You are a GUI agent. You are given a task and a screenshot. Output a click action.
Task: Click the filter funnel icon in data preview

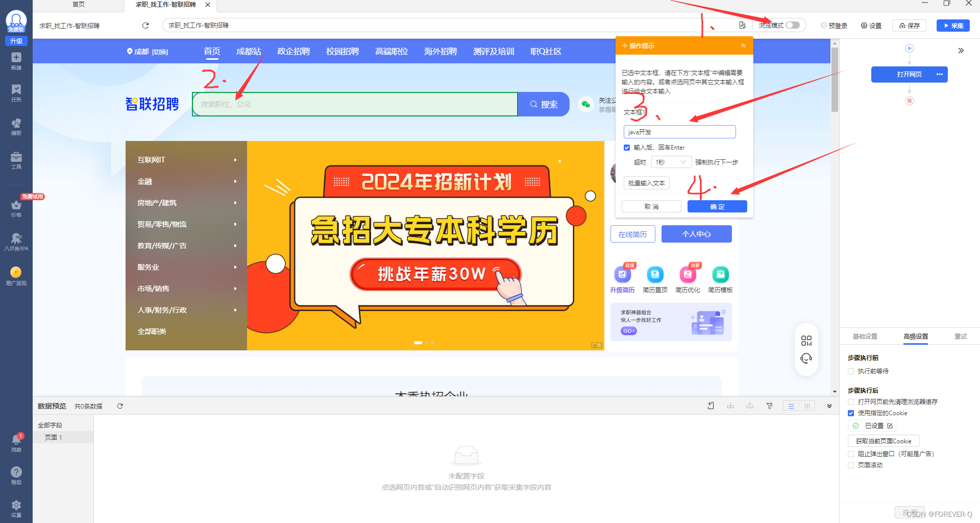[x=769, y=406]
